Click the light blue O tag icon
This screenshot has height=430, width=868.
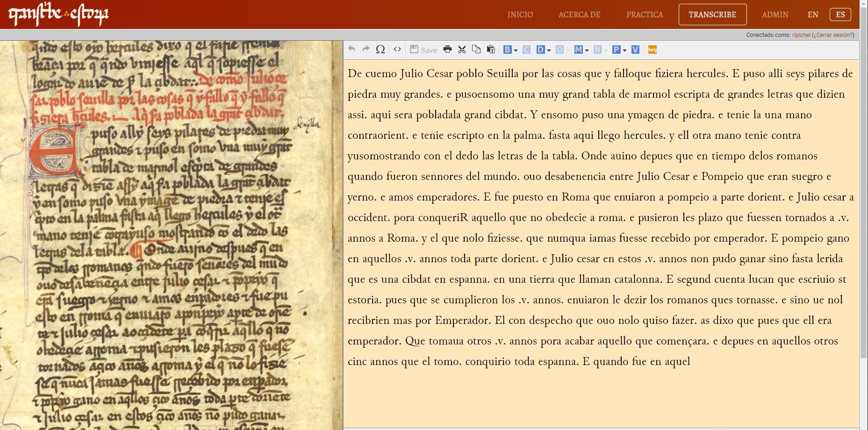[560, 50]
